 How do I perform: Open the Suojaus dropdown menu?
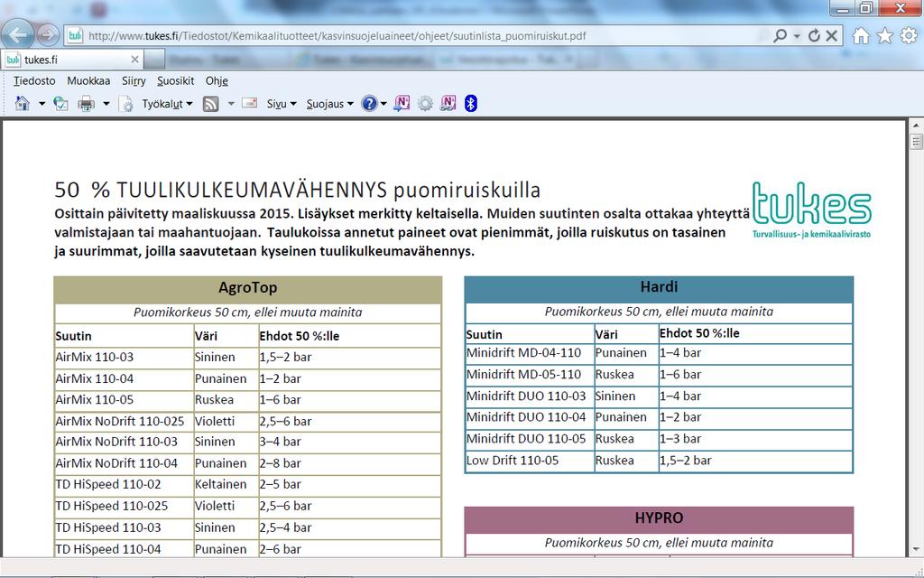click(330, 104)
